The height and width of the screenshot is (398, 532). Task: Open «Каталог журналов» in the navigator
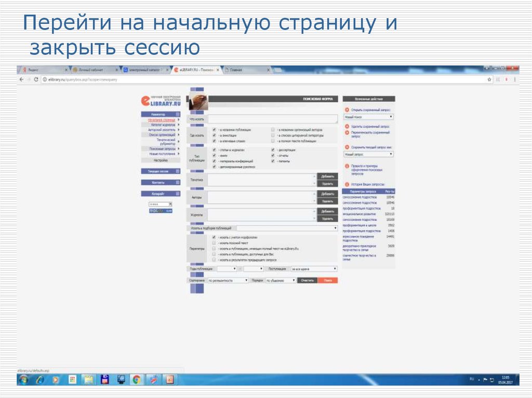(x=163, y=125)
